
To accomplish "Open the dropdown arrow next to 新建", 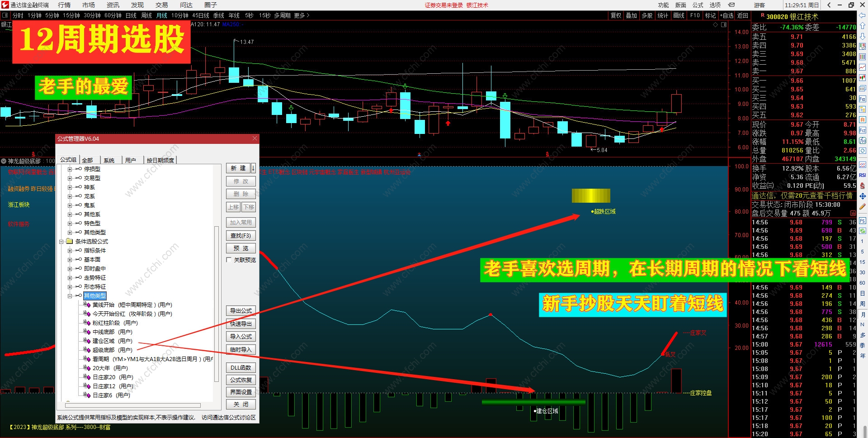I will pos(253,168).
